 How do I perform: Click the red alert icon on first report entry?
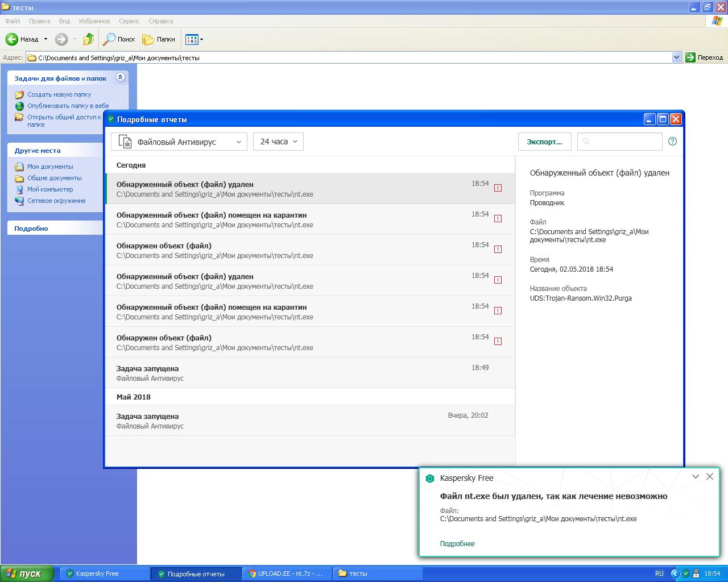pos(498,188)
